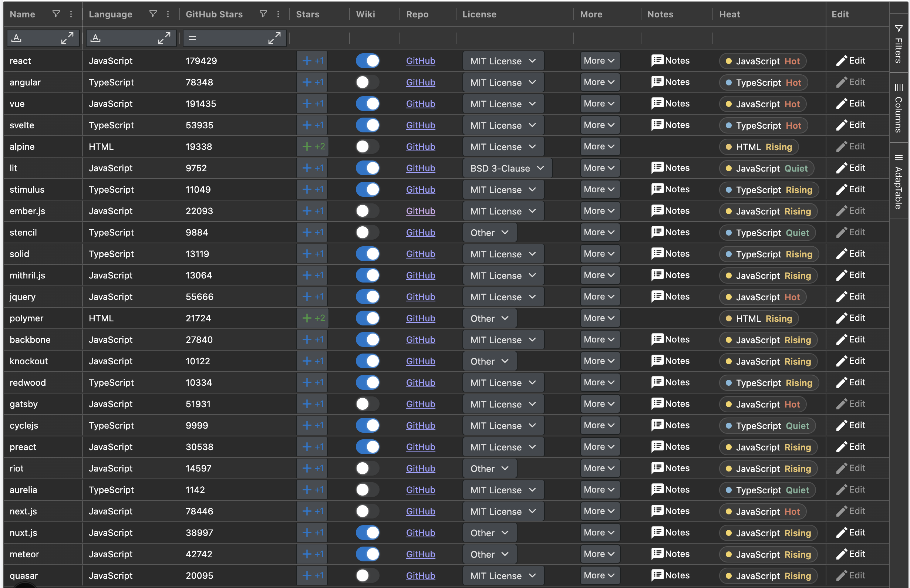Expand the Name floating filter editor

pyautogui.click(x=67, y=38)
